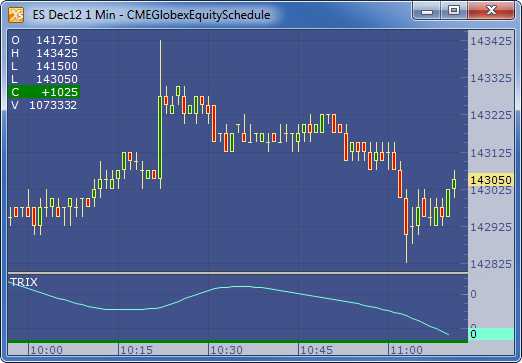Image resolution: width=522 pixels, height=363 pixels.
Task: Click the 10:45 time axis label
Action: click(x=316, y=350)
